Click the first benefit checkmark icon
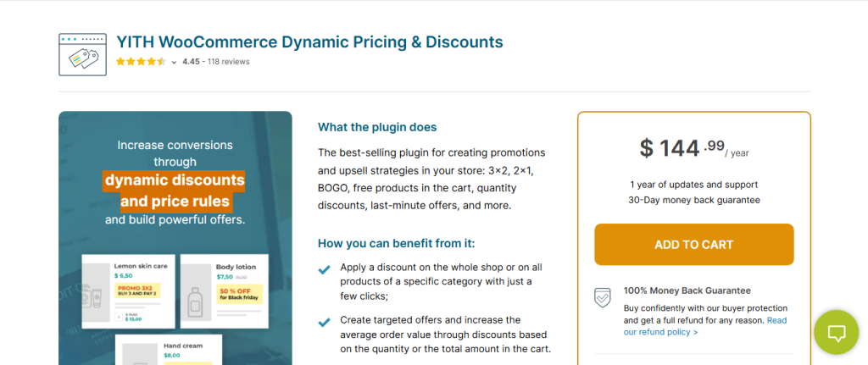Viewport: 868px width, 365px height. pyautogui.click(x=324, y=270)
